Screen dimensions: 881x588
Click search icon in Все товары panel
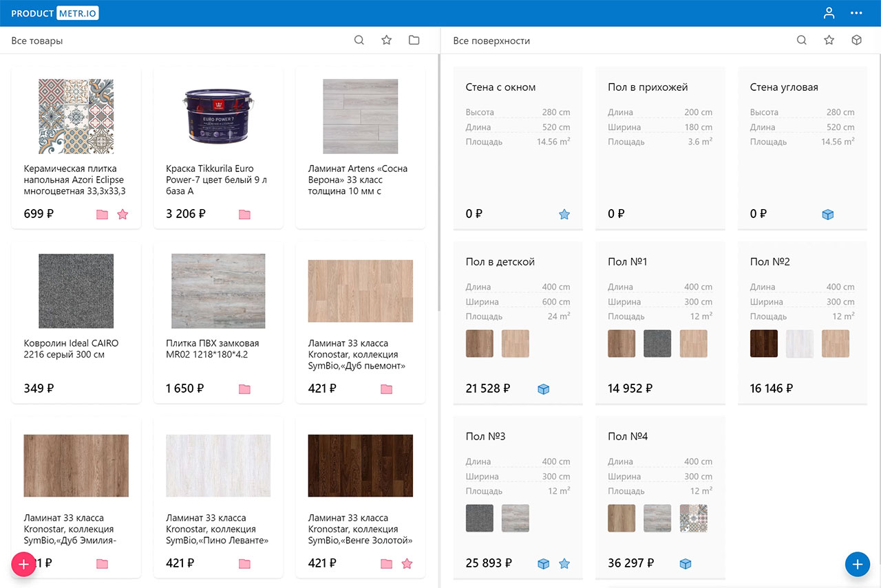pos(359,41)
